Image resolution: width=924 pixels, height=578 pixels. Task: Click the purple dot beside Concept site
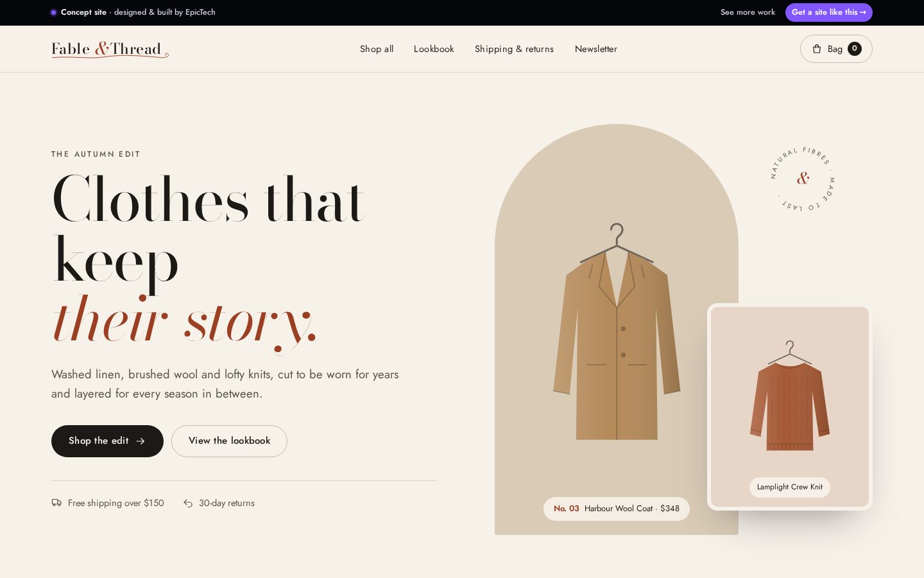53,12
